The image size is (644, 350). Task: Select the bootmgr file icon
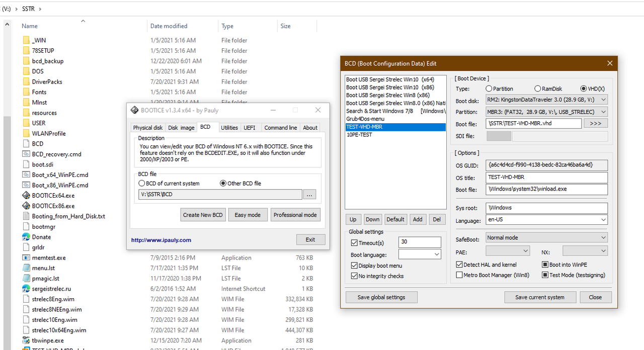(x=26, y=226)
